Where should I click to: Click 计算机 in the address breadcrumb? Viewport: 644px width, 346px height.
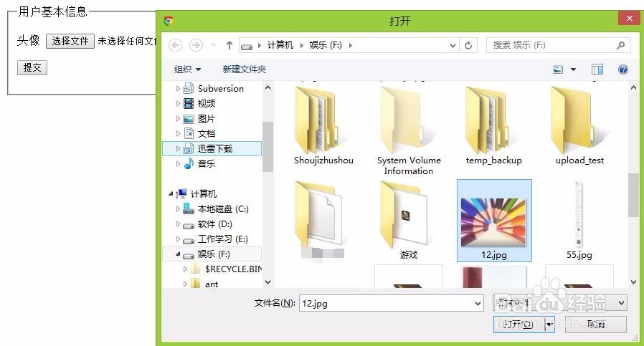(280, 45)
